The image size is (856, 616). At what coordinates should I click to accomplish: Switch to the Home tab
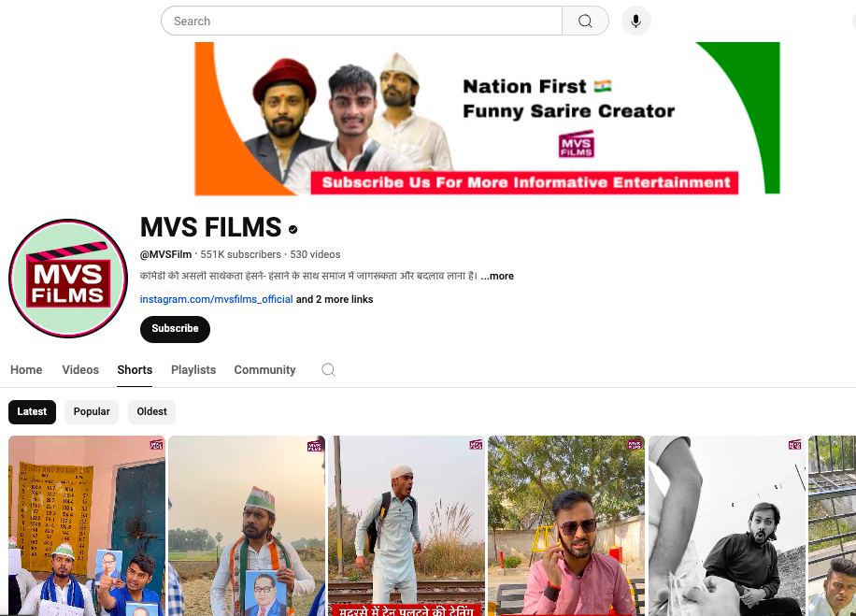pos(26,370)
